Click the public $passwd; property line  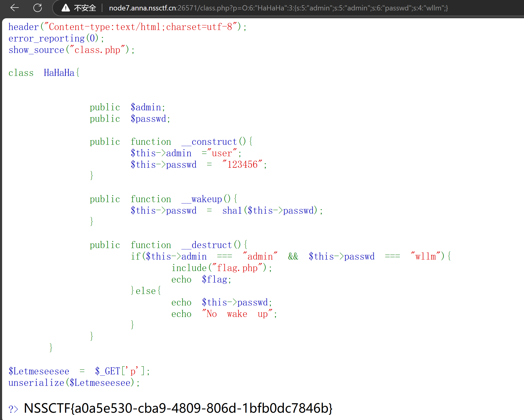(130, 119)
